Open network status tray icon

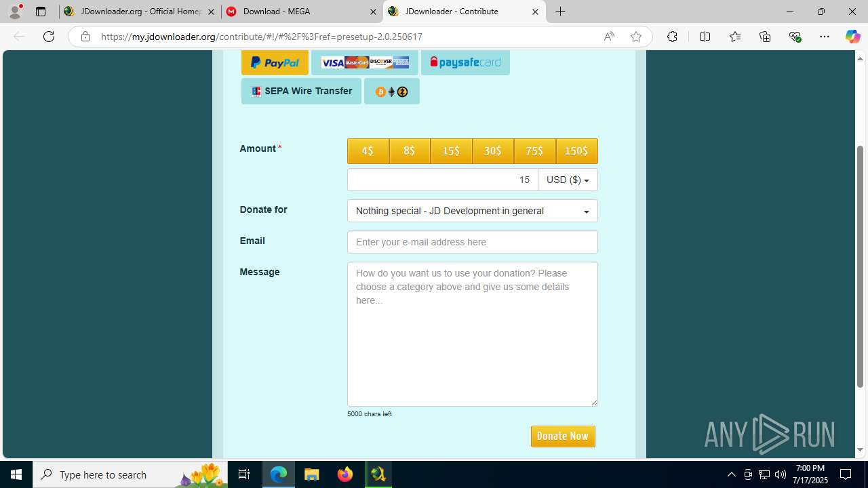point(764,474)
